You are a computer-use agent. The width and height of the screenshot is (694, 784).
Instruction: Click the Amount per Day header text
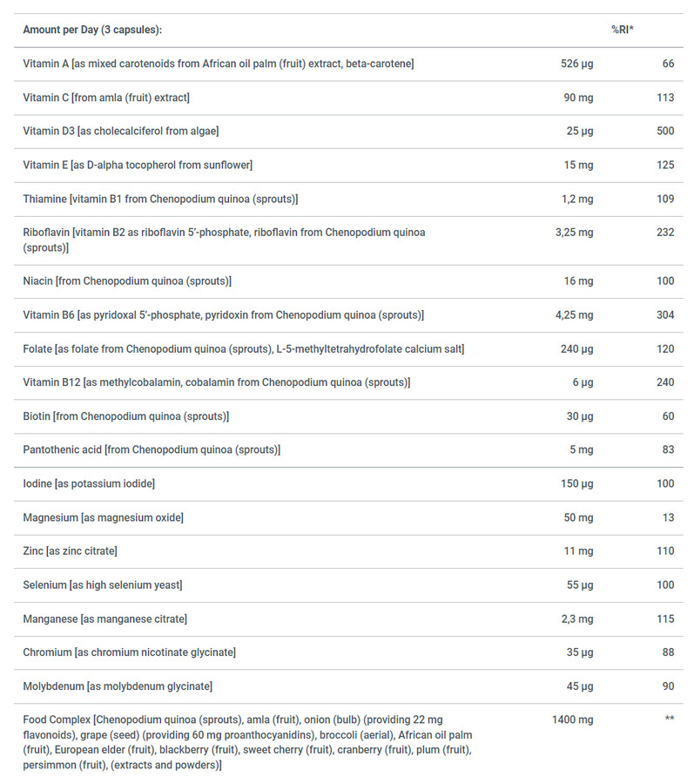tap(92, 30)
